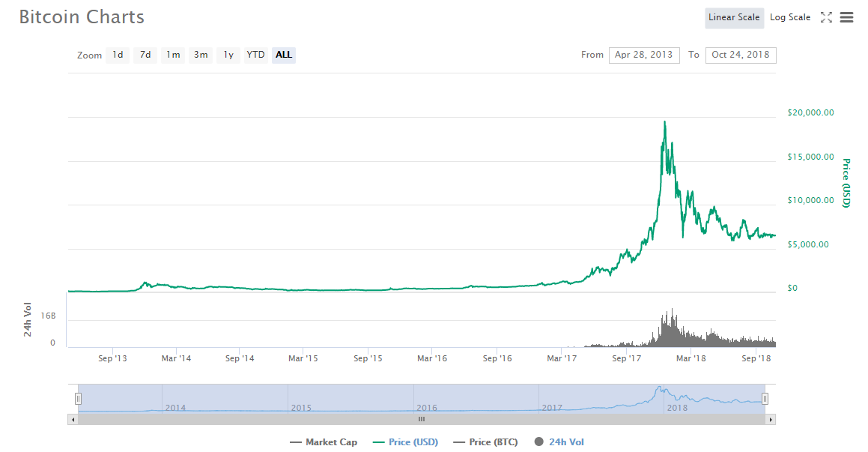Toggle 24h Vol series in legend

pos(559,442)
